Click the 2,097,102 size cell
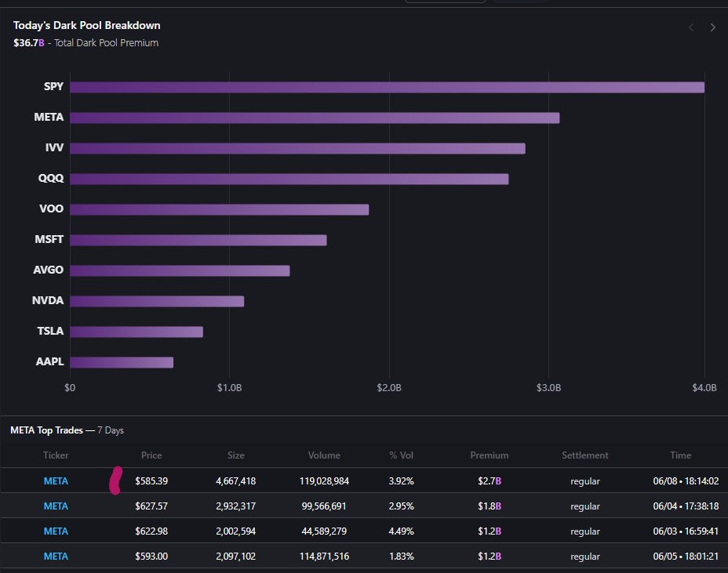Image resolution: width=728 pixels, height=573 pixels. pos(236,557)
